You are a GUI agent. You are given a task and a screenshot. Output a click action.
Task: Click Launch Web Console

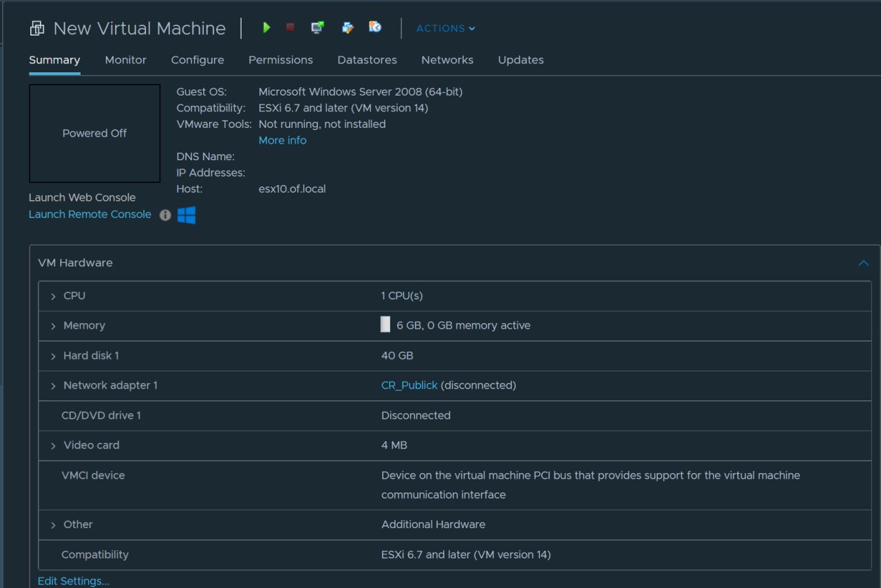click(x=83, y=197)
